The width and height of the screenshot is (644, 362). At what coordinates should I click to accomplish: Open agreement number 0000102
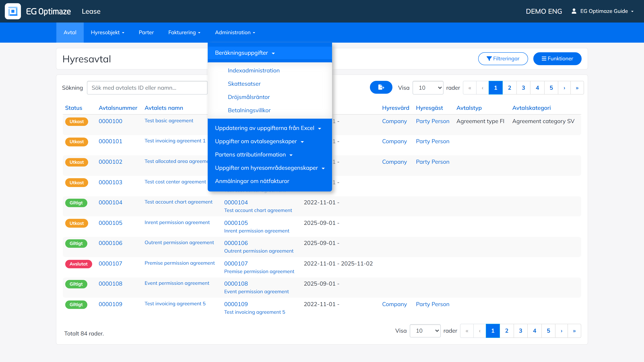click(x=110, y=162)
